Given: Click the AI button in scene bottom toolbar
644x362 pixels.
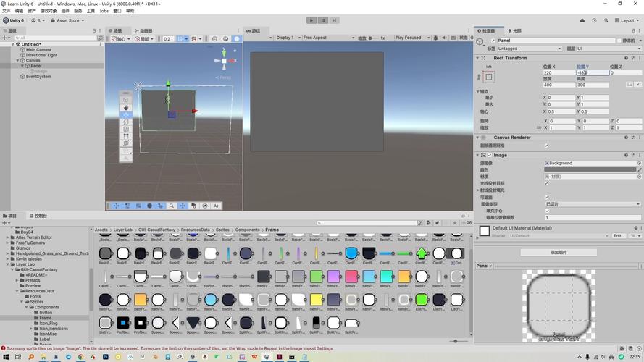Looking at the screenshot, I should [216, 206].
